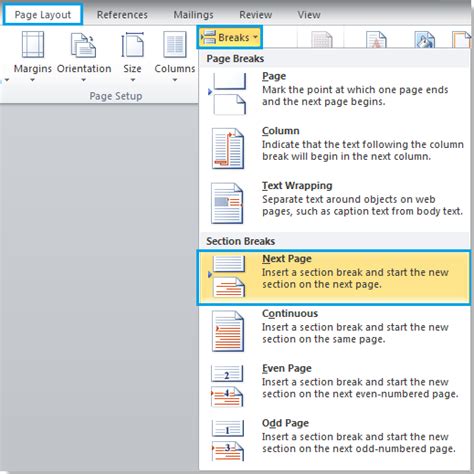
Task: Go to the Review tab
Action: 255,15
